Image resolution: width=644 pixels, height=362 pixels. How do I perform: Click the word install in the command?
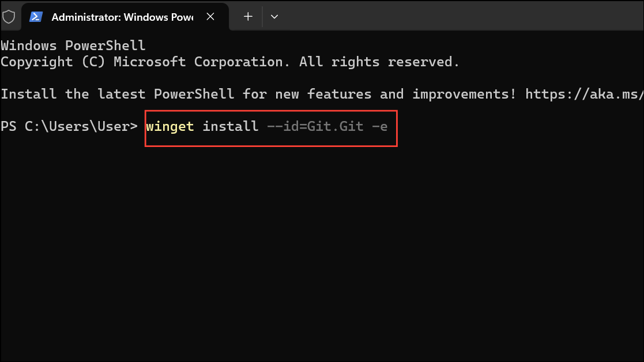(x=230, y=126)
